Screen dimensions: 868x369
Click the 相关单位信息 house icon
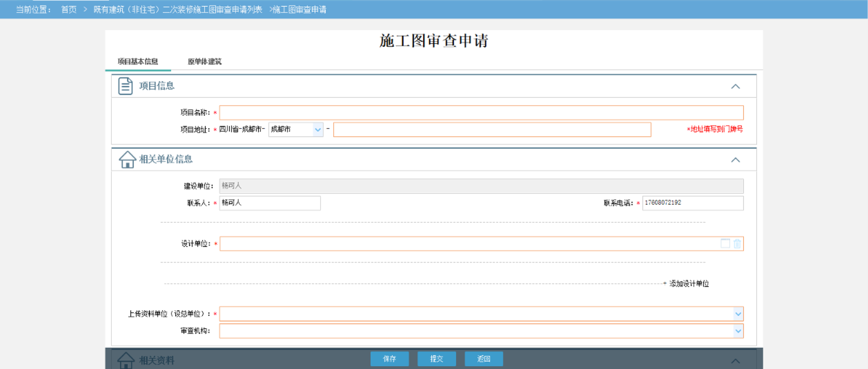(x=127, y=159)
